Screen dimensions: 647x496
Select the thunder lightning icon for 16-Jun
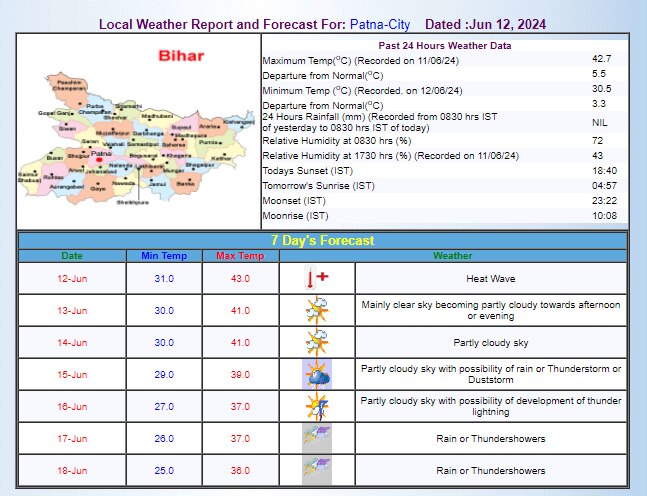(316, 407)
